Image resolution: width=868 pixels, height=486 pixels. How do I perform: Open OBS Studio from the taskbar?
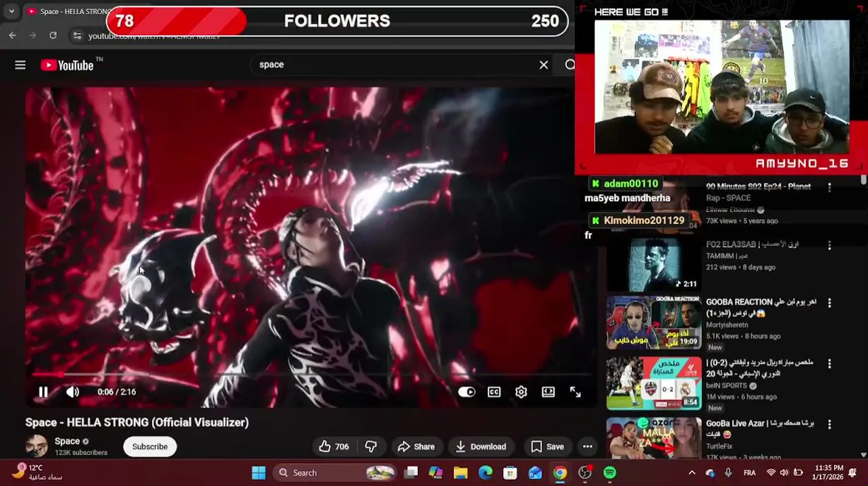click(x=585, y=473)
